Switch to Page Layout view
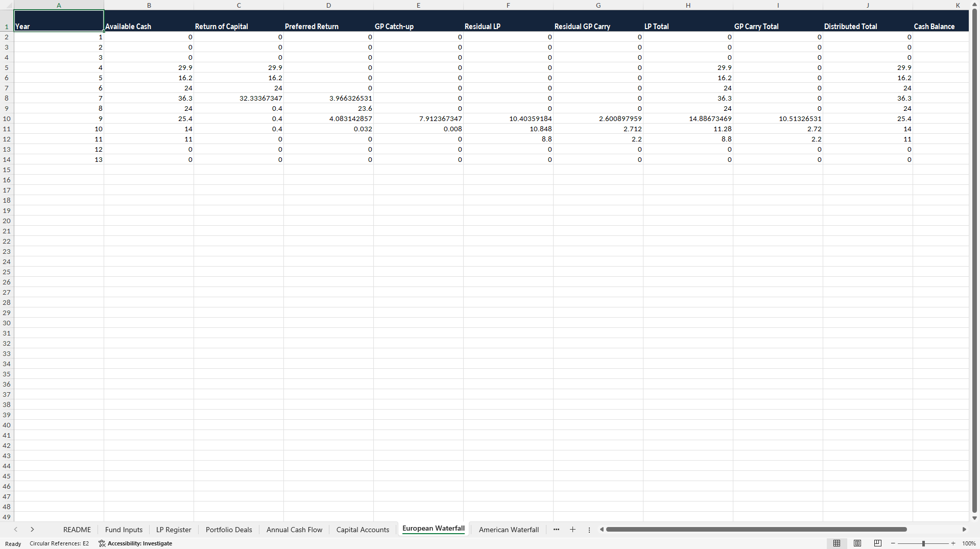 pyautogui.click(x=857, y=543)
